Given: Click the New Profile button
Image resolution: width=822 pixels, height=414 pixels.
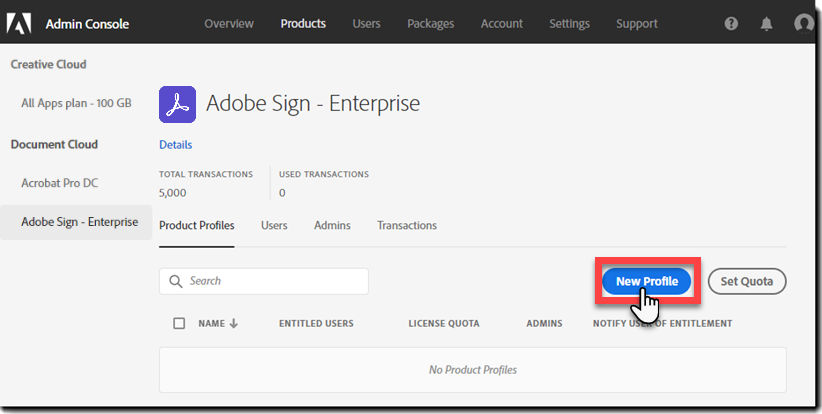Looking at the screenshot, I should [x=647, y=281].
